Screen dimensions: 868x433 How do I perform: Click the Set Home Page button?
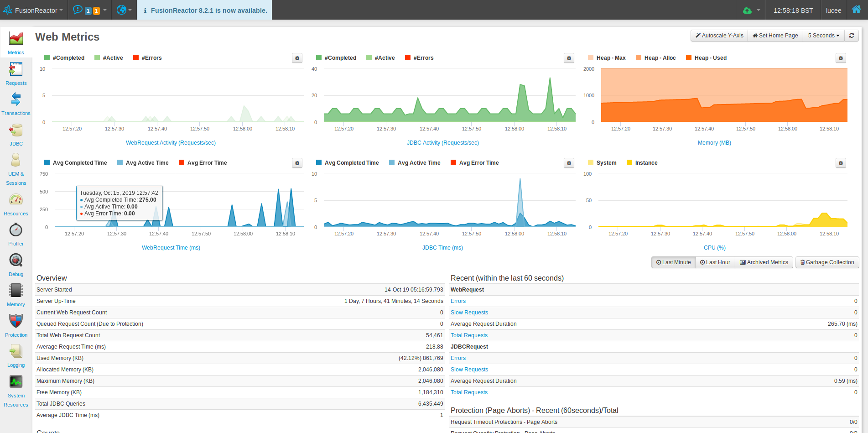(x=775, y=36)
